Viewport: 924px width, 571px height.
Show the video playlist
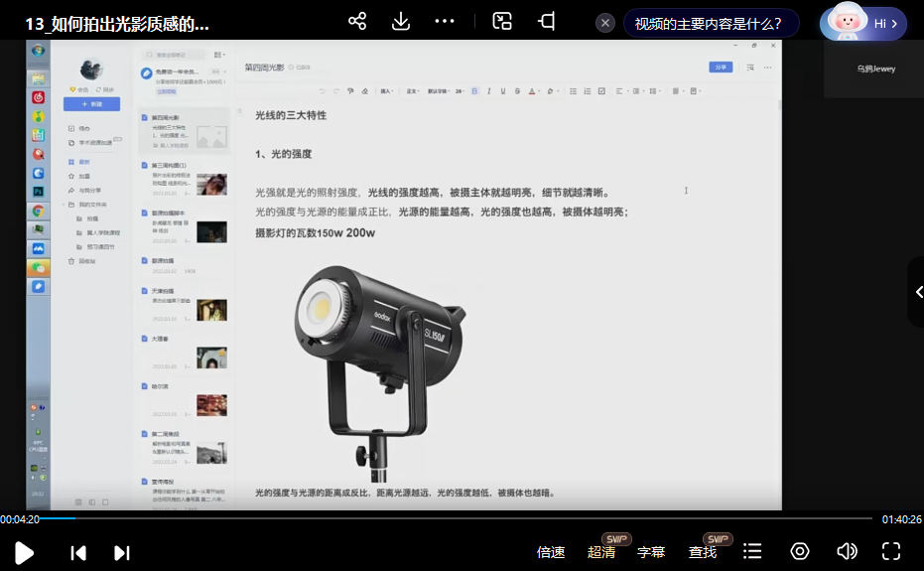coord(753,552)
